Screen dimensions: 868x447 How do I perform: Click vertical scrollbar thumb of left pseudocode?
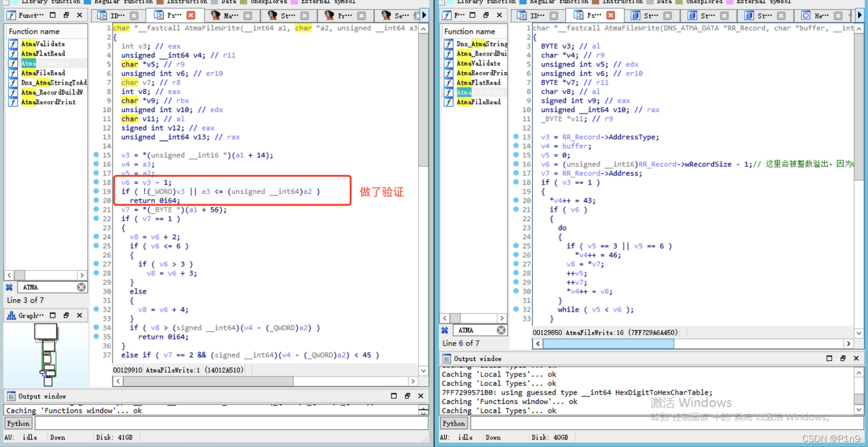(x=423, y=100)
